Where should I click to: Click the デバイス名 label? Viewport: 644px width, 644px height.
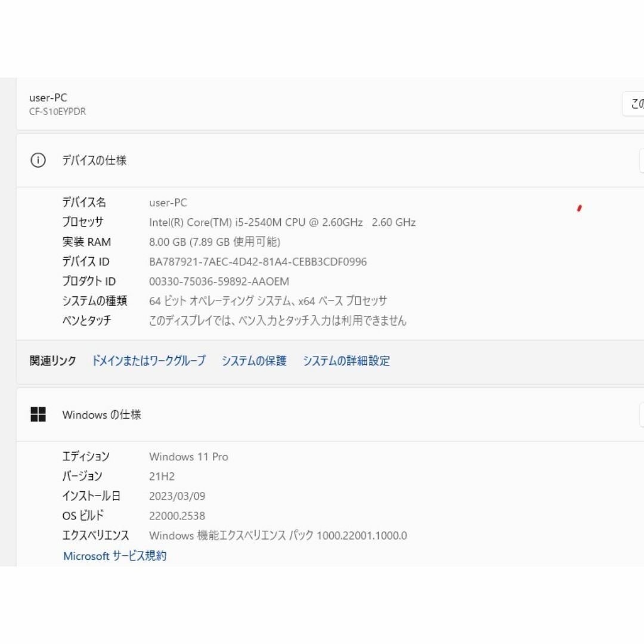click(x=84, y=202)
